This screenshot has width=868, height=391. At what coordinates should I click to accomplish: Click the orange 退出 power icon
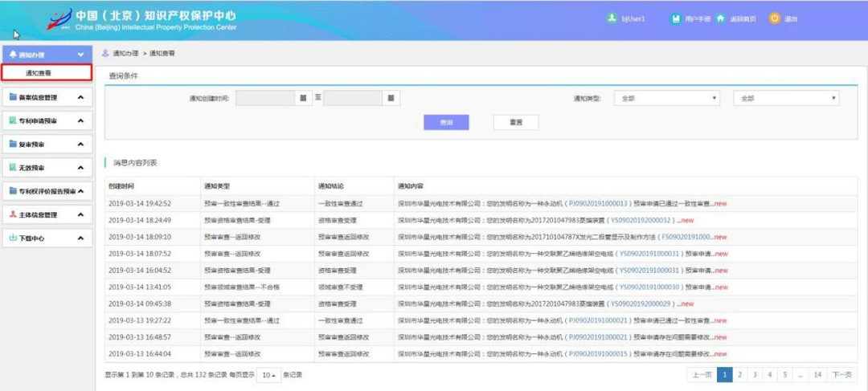[x=775, y=18]
